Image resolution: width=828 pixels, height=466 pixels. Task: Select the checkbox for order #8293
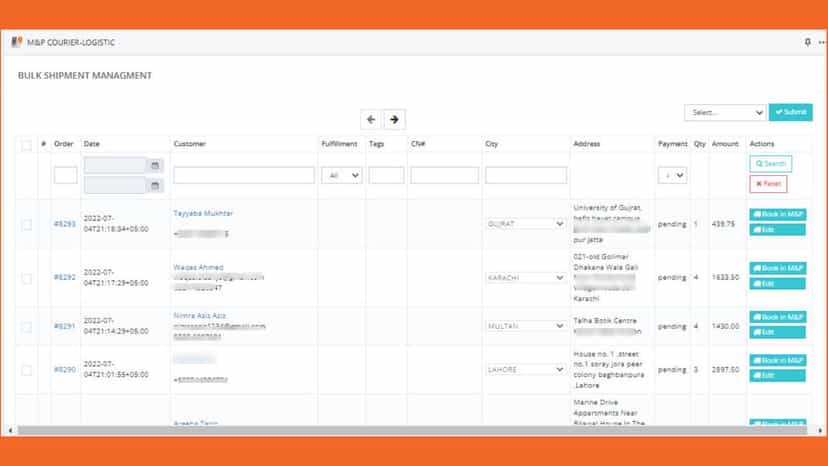click(26, 225)
